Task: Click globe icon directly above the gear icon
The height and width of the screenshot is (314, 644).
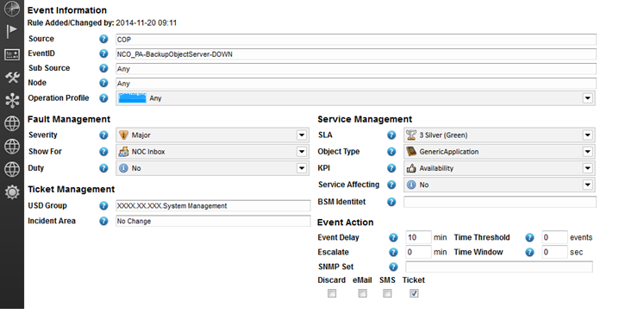Action: pos(12,169)
